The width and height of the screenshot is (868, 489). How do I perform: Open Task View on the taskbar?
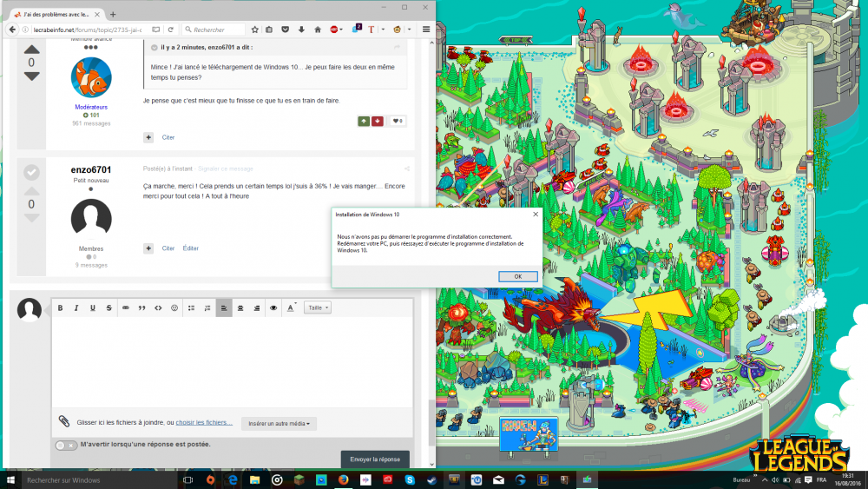[188, 480]
